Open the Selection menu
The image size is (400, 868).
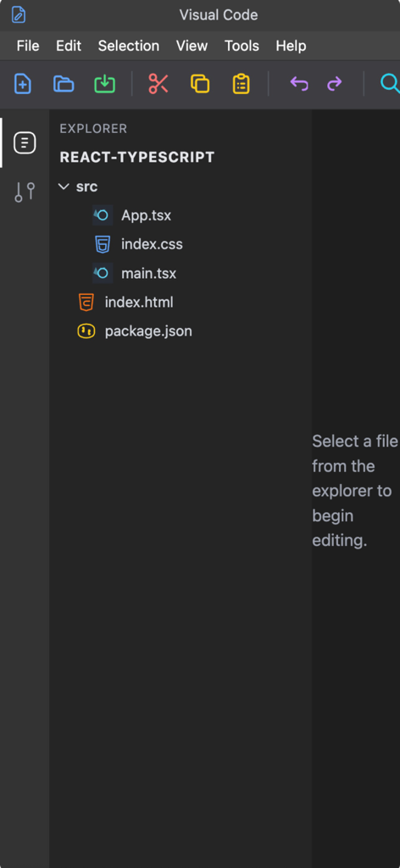pyautogui.click(x=128, y=46)
